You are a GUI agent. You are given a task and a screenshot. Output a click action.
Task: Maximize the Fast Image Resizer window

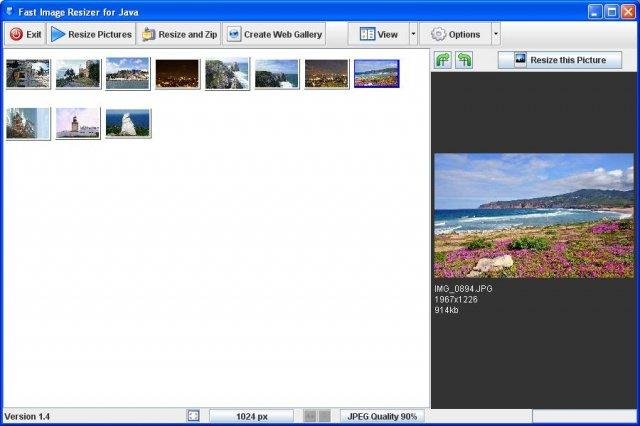pos(611,11)
